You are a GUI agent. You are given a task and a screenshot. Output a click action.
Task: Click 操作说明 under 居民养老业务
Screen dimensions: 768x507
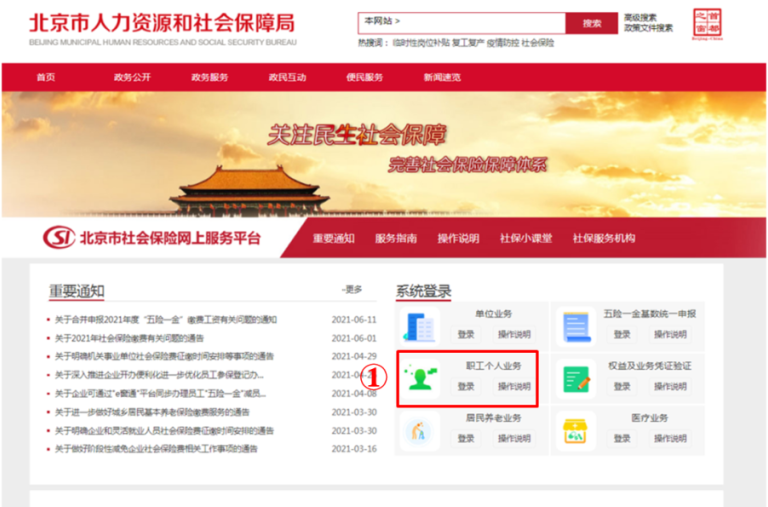514,438
